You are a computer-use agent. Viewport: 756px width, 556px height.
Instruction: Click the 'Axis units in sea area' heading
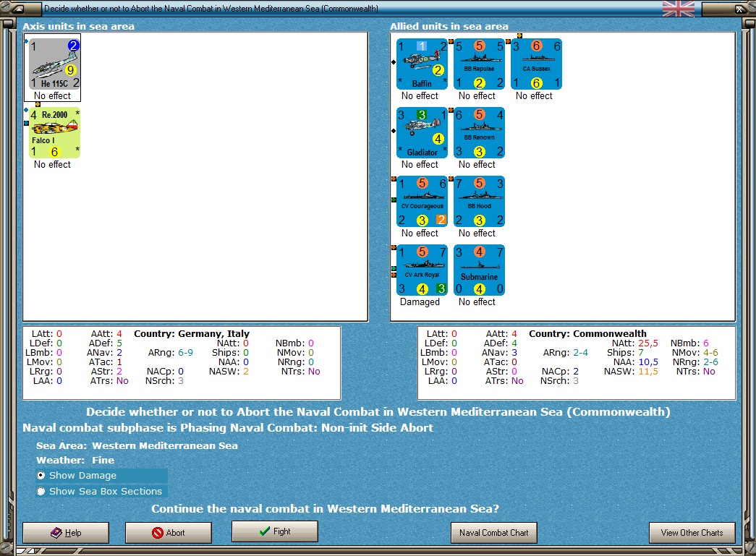click(x=79, y=27)
